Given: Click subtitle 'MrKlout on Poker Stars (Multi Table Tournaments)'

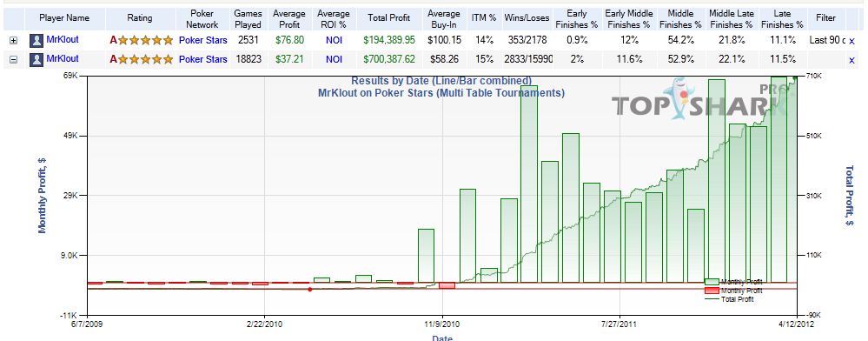Looking at the screenshot, I should coord(441,92).
